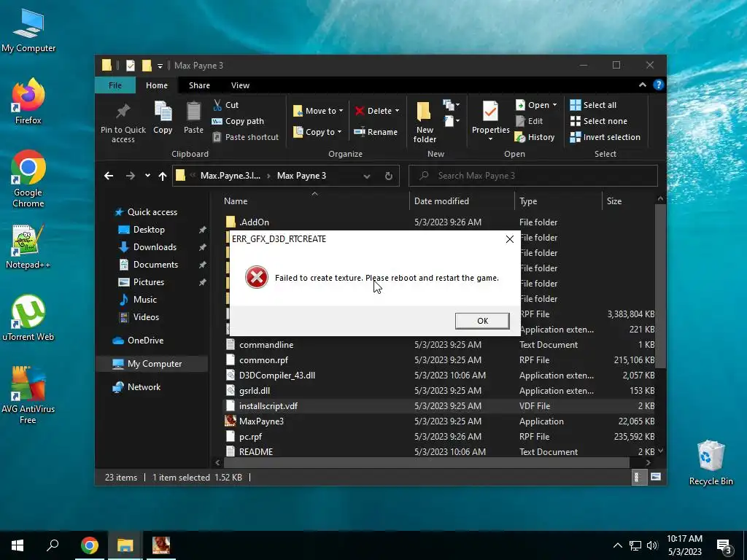747x560 pixels.
Task: Open the Windows Start menu
Action: (x=18, y=545)
